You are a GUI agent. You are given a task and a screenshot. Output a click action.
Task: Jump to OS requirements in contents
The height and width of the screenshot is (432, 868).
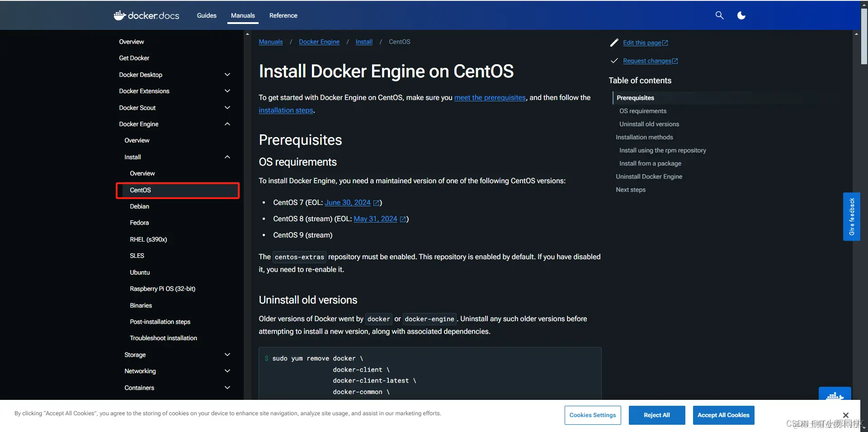tap(643, 111)
